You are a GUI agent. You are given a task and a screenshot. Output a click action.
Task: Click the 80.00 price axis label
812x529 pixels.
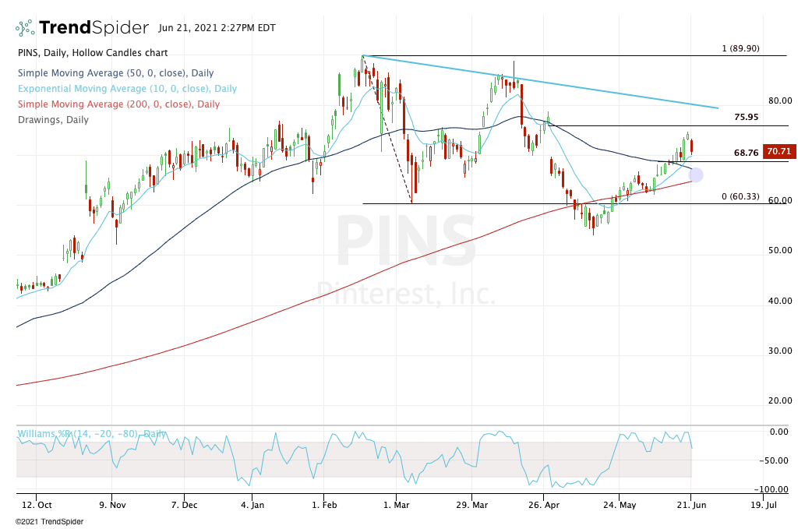point(780,101)
